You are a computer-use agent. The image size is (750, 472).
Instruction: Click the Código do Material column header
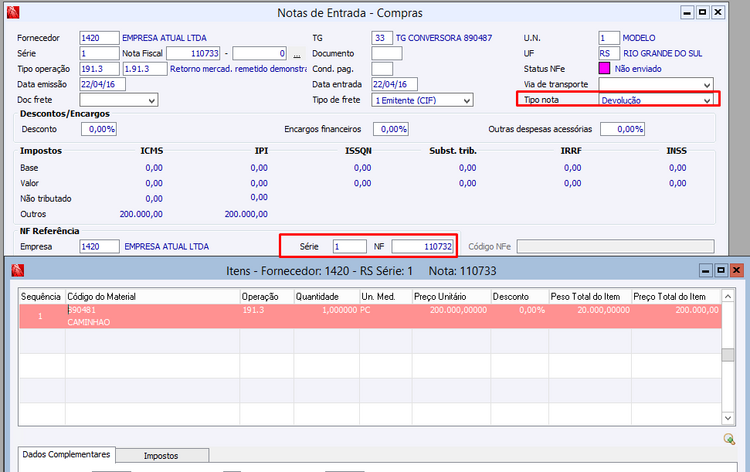(x=150, y=296)
